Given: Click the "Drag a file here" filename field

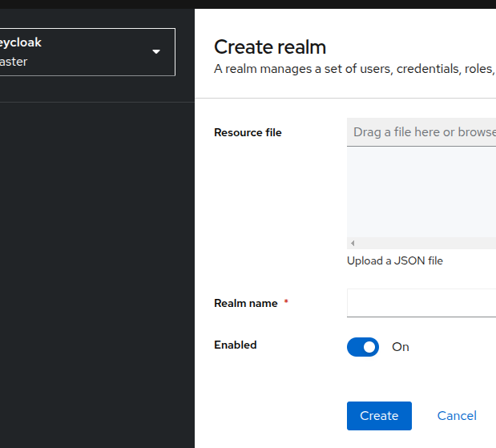Looking at the screenshot, I should pos(421,132).
